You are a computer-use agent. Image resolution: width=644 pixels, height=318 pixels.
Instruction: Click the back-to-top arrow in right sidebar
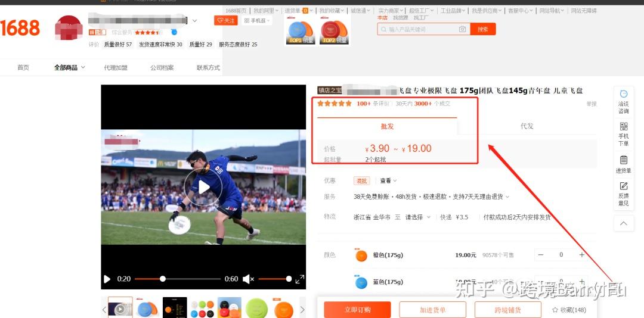pyautogui.click(x=624, y=224)
